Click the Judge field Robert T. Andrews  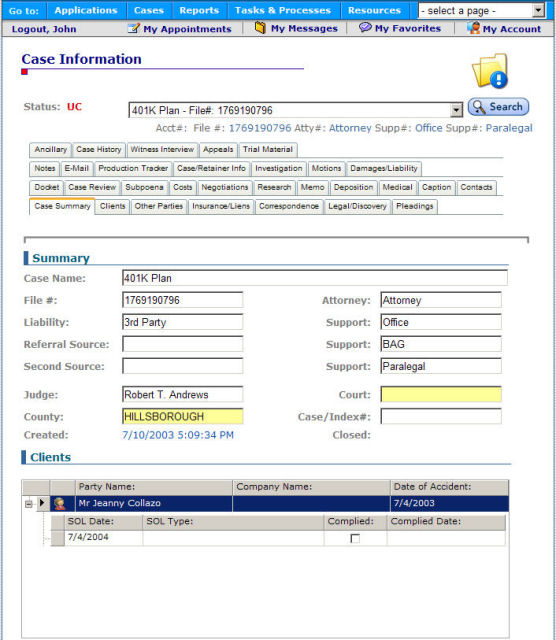coord(182,395)
